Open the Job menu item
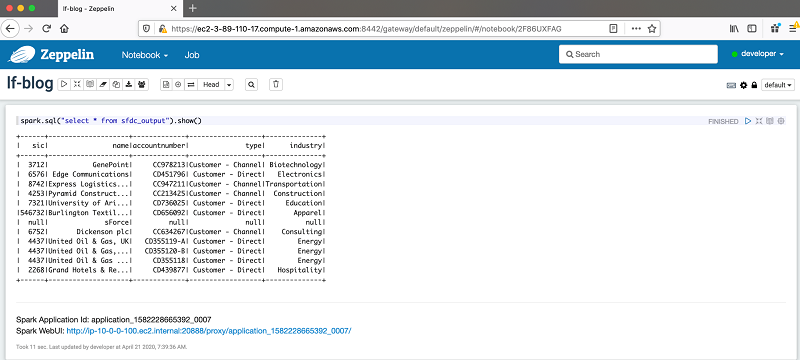 tap(192, 55)
